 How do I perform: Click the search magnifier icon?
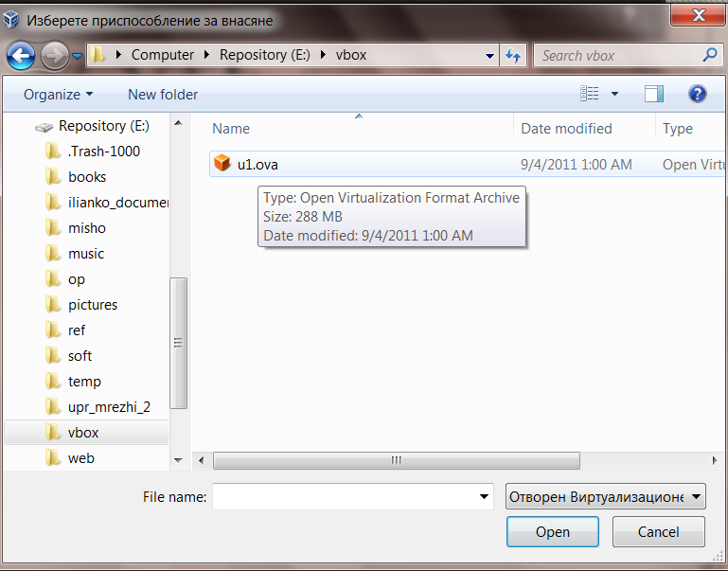[709, 55]
